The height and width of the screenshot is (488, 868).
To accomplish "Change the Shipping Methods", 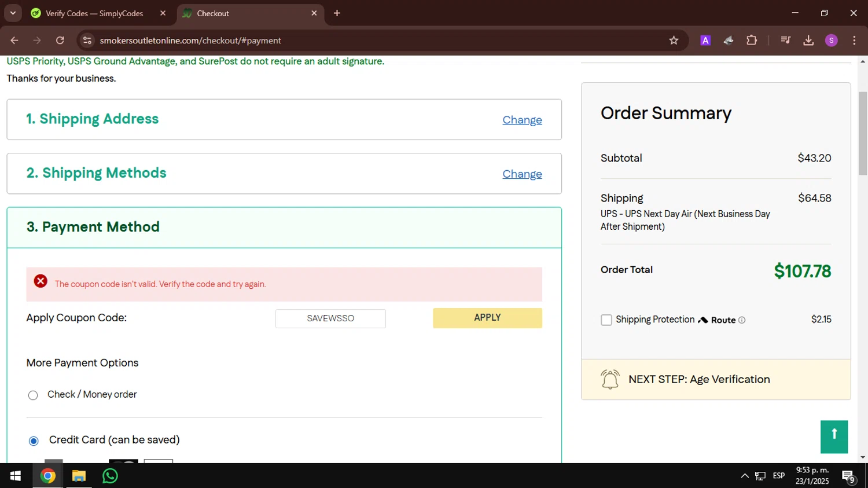I will pyautogui.click(x=522, y=174).
